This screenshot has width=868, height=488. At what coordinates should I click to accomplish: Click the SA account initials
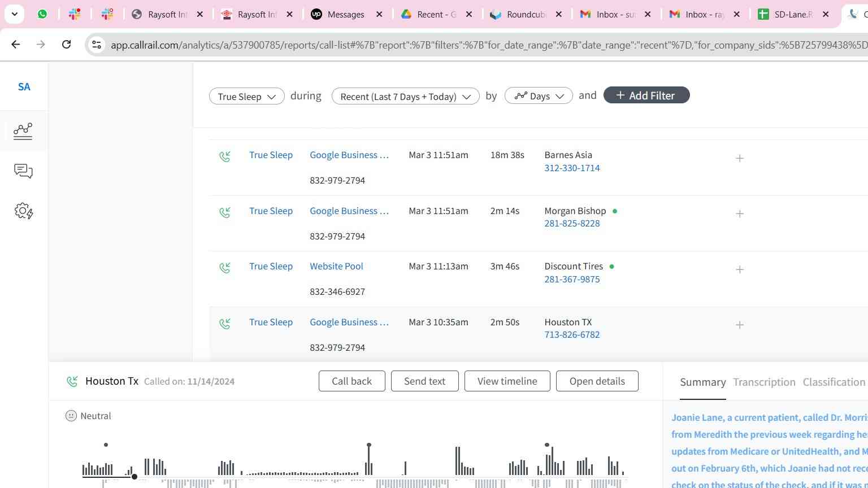24,86
